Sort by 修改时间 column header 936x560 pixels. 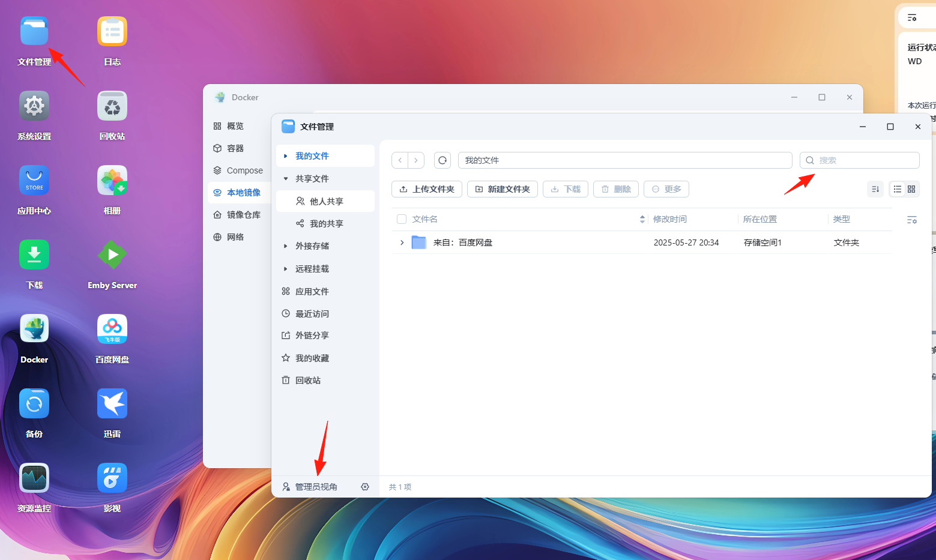(x=670, y=220)
